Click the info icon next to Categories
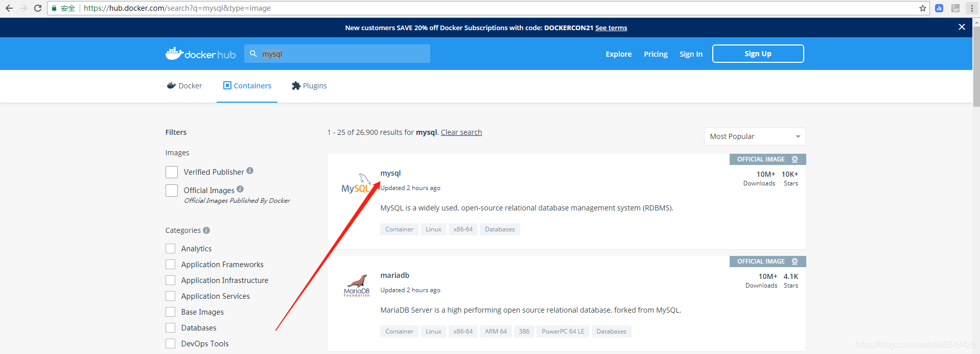This screenshot has height=354, width=980. click(206, 230)
